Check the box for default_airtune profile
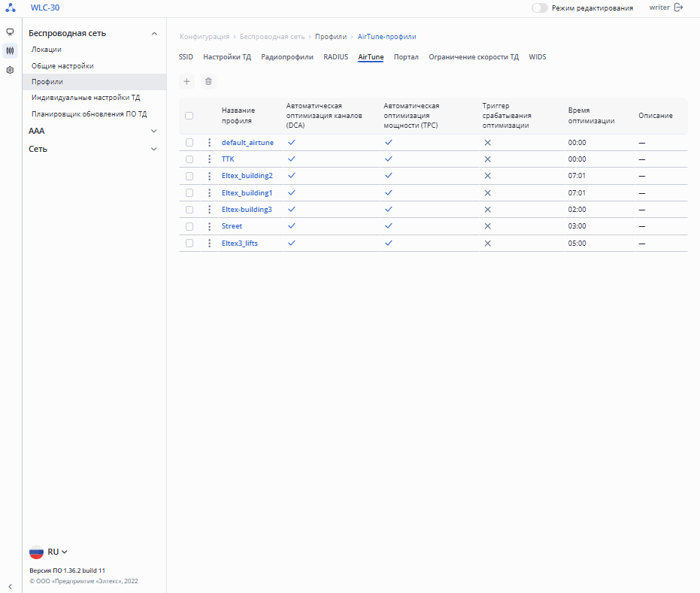Image resolution: width=700 pixels, height=593 pixels. pyautogui.click(x=189, y=142)
